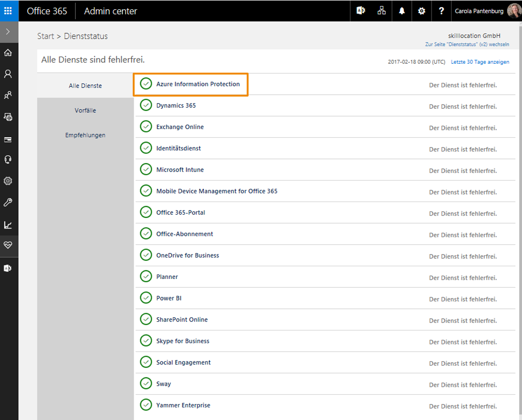This screenshot has height=420, width=522.
Task: Open the Yammer Enterprise service row
Action: coord(325,405)
